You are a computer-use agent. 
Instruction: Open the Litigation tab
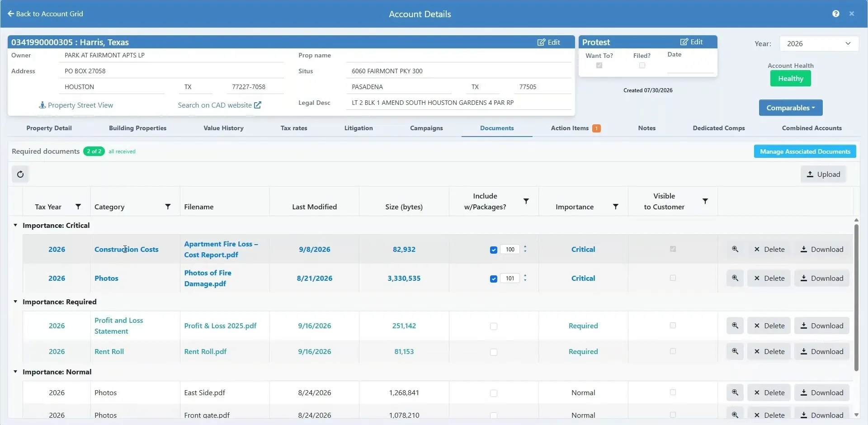click(x=359, y=128)
